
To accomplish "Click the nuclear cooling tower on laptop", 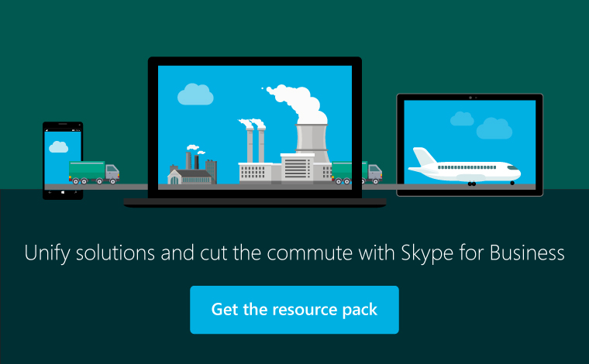I will pyautogui.click(x=310, y=138).
